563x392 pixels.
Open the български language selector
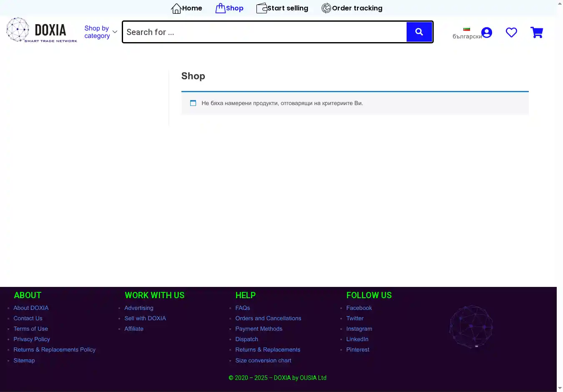point(467,33)
